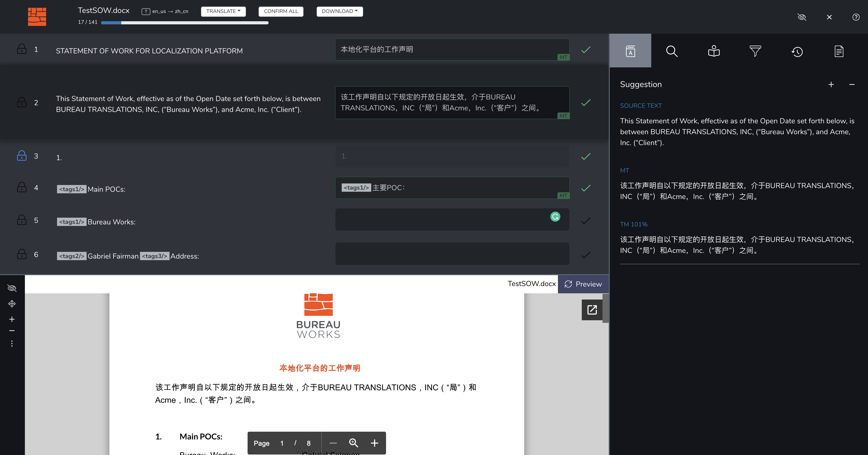This screenshot has height=455, width=868.
Task: Click the translation progress bar
Action: click(185, 23)
